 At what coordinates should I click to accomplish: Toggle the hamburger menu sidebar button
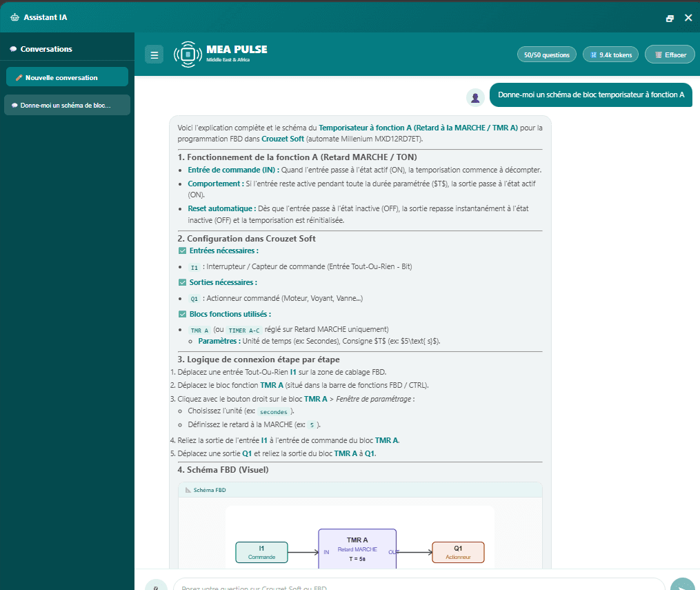(154, 55)
